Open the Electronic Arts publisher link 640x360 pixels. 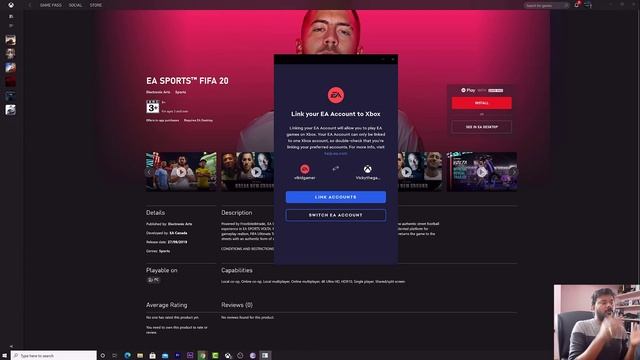(158, 92)
